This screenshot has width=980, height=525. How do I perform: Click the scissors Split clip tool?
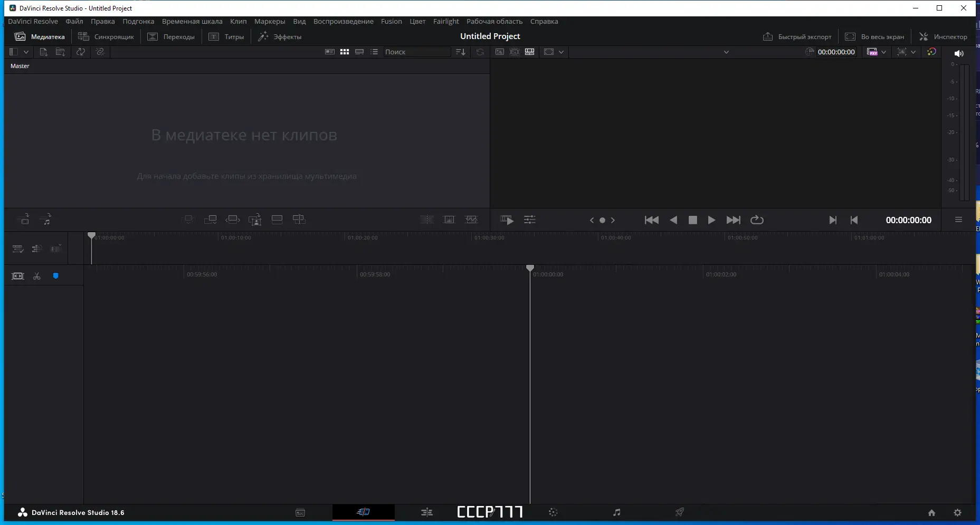[x=37, y=276]
